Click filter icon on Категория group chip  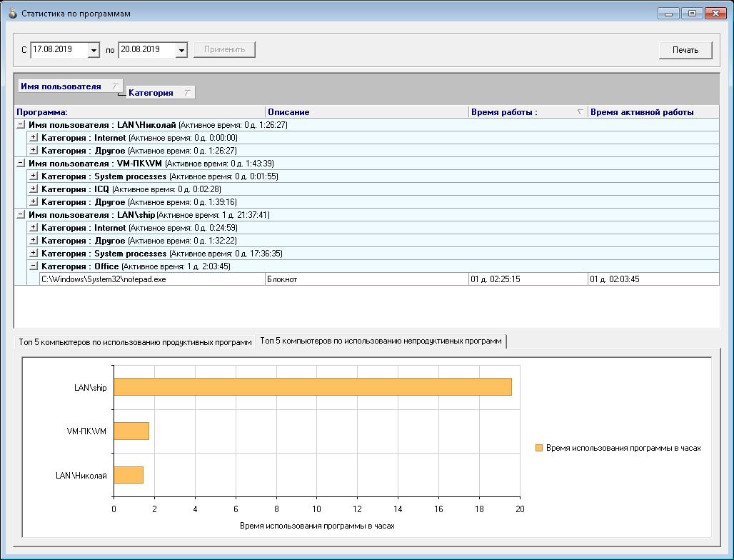coord(186,93)
